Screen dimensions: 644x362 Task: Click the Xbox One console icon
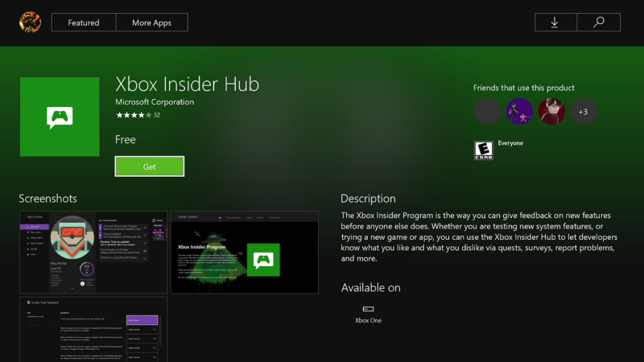(x=368, y=309)
